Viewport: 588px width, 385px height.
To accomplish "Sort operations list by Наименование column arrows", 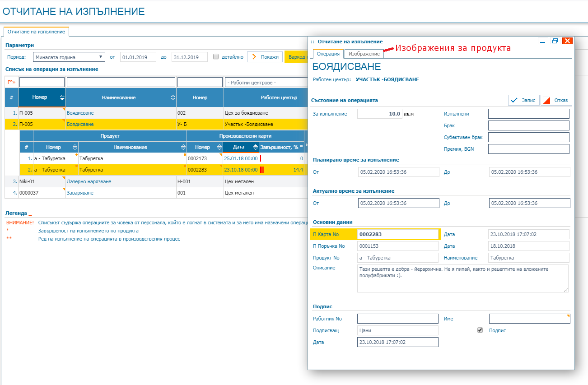I will point(173,97).
